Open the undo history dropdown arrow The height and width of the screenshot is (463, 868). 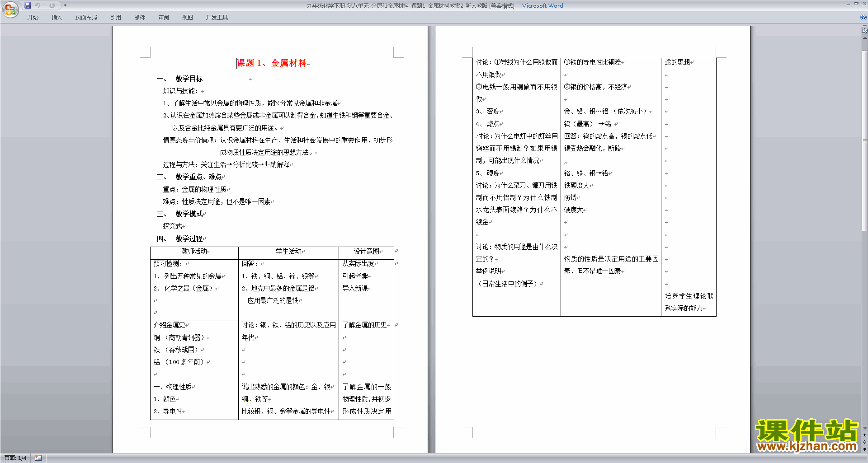(44, 5)
